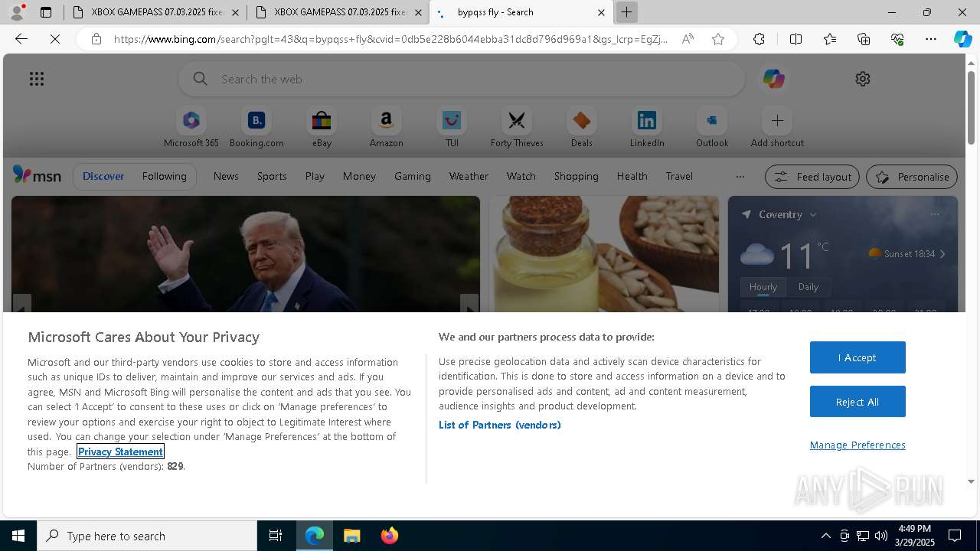
Task: Open the Booking.com shortcut
Action: click(256, 128)
